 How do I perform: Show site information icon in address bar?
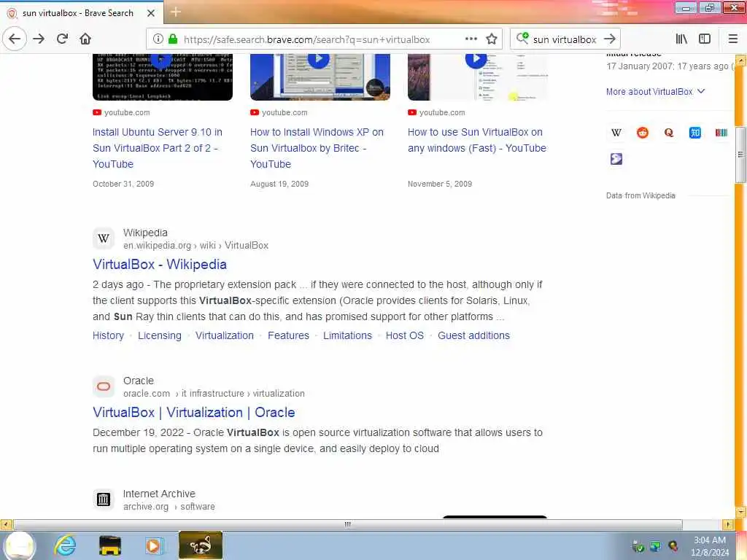pos(158,39)
